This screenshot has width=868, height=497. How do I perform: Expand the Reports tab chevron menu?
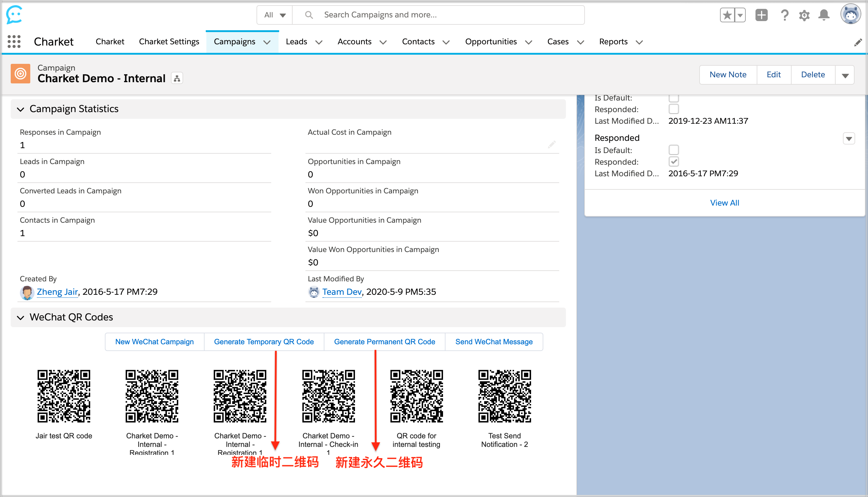click(x=639, y=42)
